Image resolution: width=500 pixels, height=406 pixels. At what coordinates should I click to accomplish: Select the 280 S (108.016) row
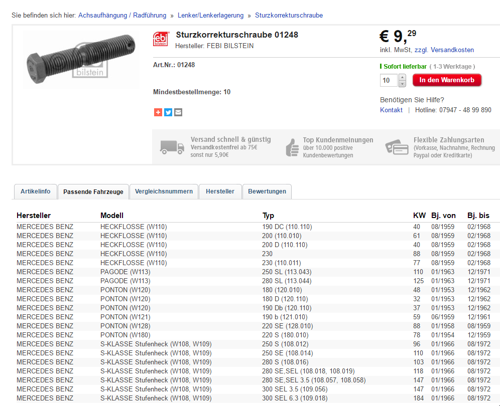pos(256,362)
